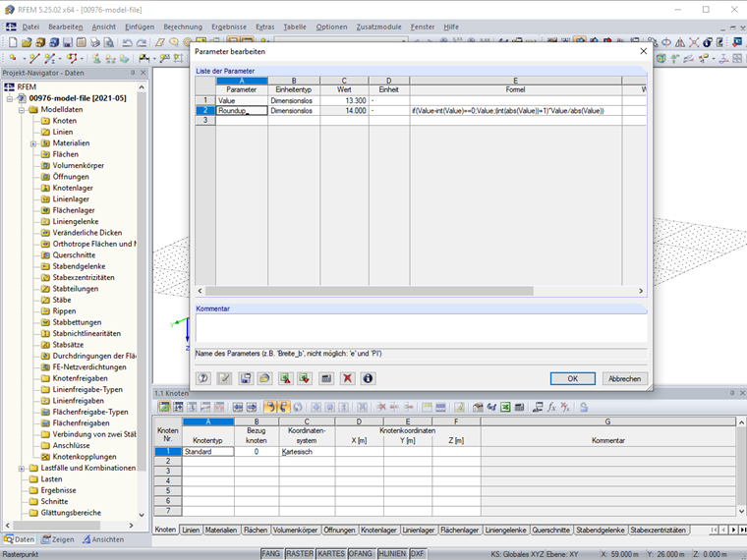Click the fx formula icon in table toolbar
This screenshot has height=560, width=747.
point(551,407)
